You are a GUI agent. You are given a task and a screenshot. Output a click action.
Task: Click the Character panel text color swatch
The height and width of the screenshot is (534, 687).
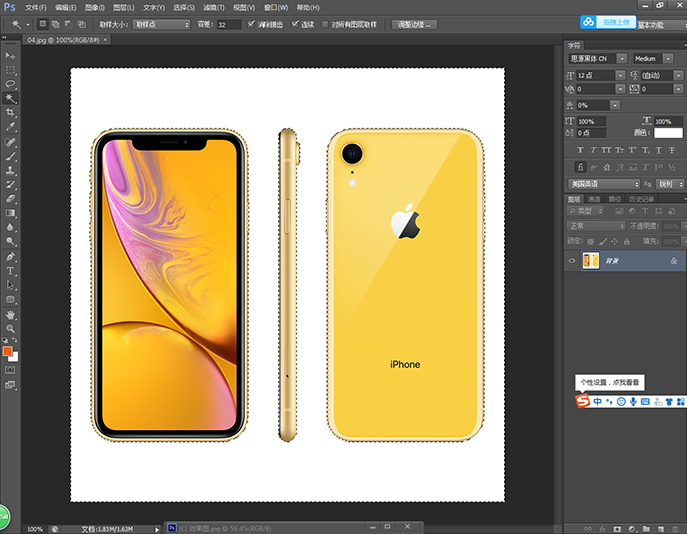(668, 133)
